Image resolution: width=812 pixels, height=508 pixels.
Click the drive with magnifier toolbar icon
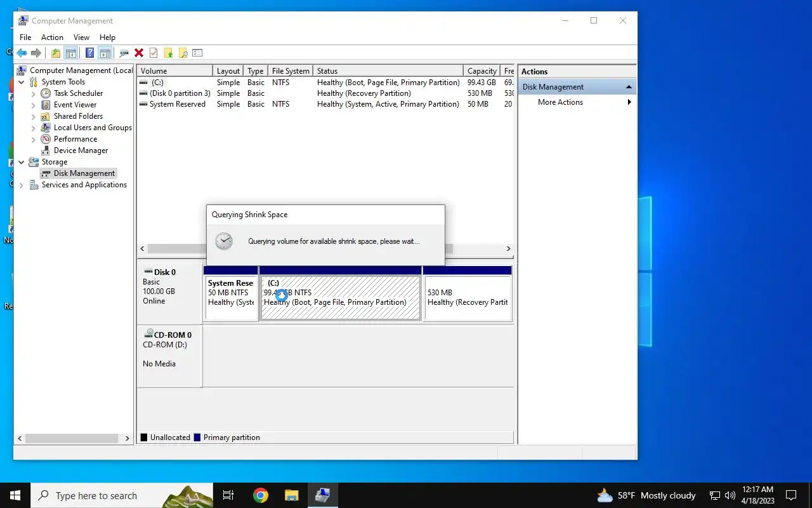[x=124, y=53]
